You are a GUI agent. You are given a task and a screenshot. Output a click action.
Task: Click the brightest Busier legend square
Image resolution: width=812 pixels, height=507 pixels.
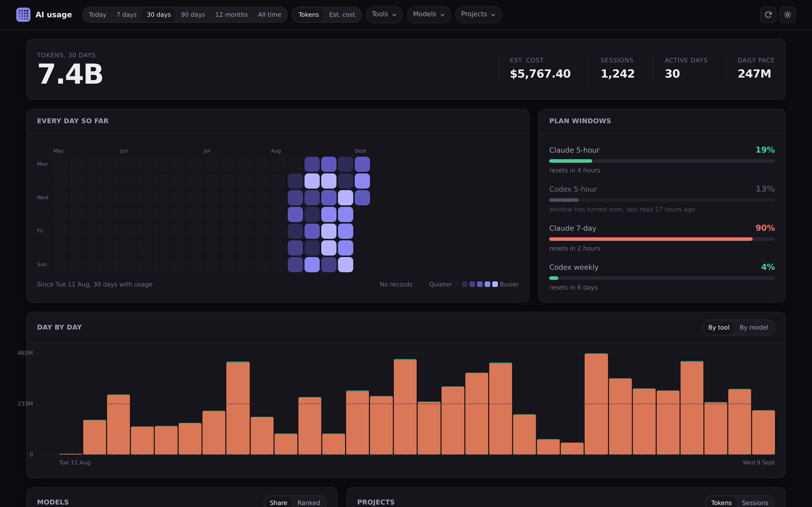point(495,284)
